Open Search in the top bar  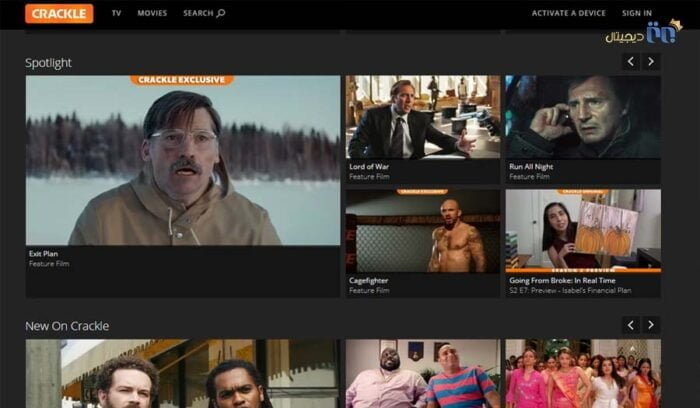pyautogui.click(x=204, y=13)
